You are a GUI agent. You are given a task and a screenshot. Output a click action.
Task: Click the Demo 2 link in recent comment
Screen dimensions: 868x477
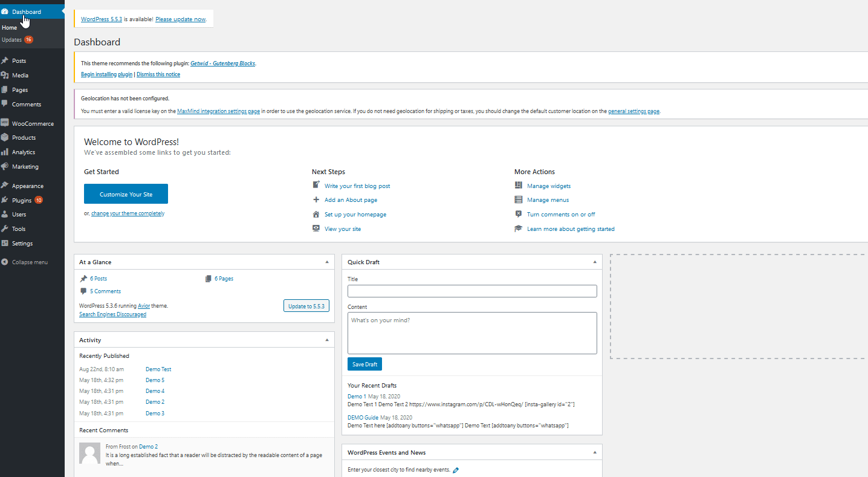(x=148, y=447)
